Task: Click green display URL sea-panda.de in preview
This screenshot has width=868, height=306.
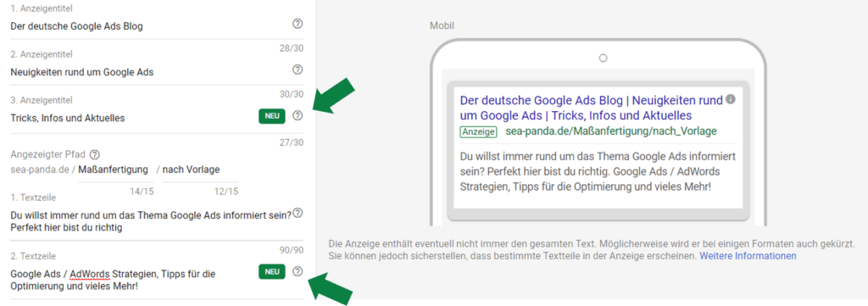Action: coord(611,131)
